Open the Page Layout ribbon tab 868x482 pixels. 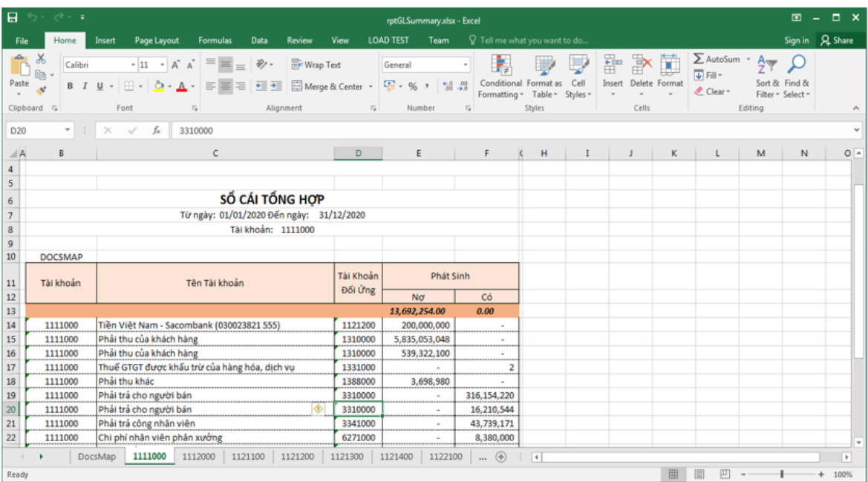[157, 40]
